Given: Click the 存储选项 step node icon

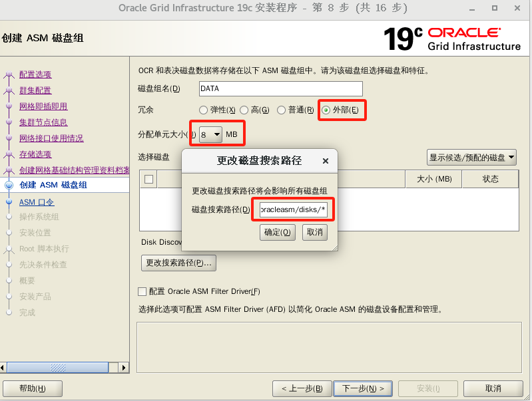Looking at the screenshot, I should click(9, 154).
